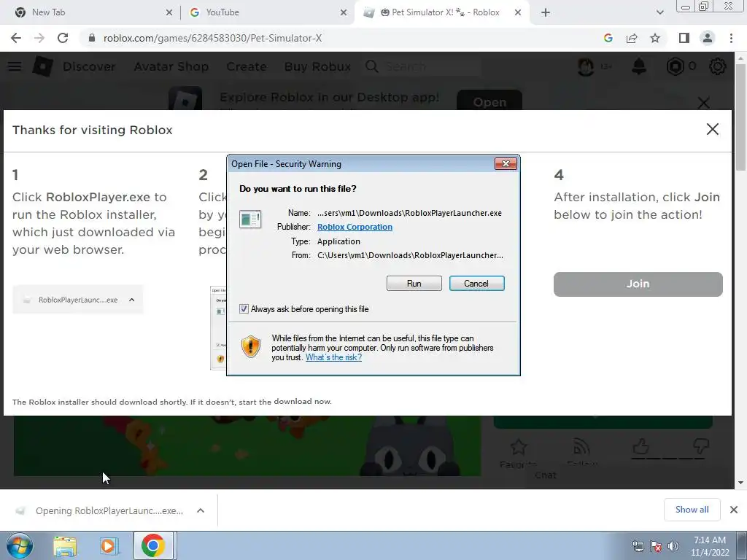747x560 pixels.
Task: Open the Roblox Corporation publisher link
Action: click(x=355, y=227)
